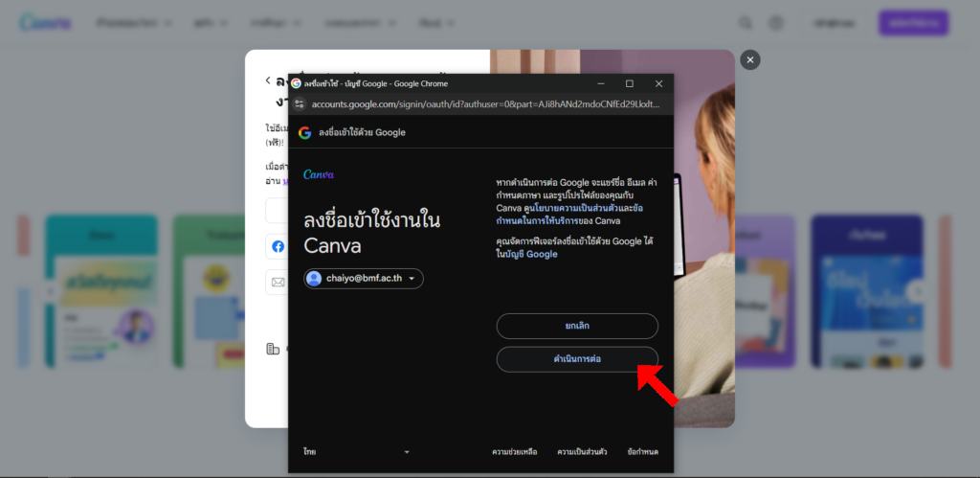Click the envelope email icon in the Canva dialog
This screenshot has height=478, width=980.
[x=278, y=283]
